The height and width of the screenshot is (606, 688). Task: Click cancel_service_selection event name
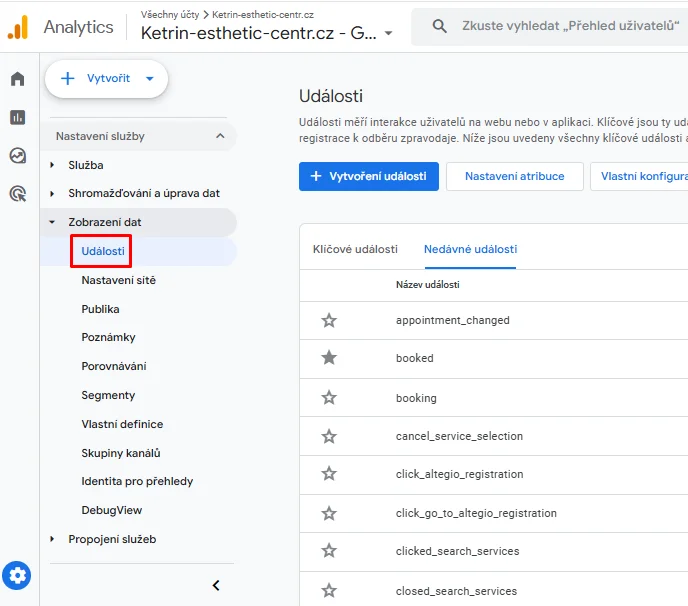click(459, 436)
